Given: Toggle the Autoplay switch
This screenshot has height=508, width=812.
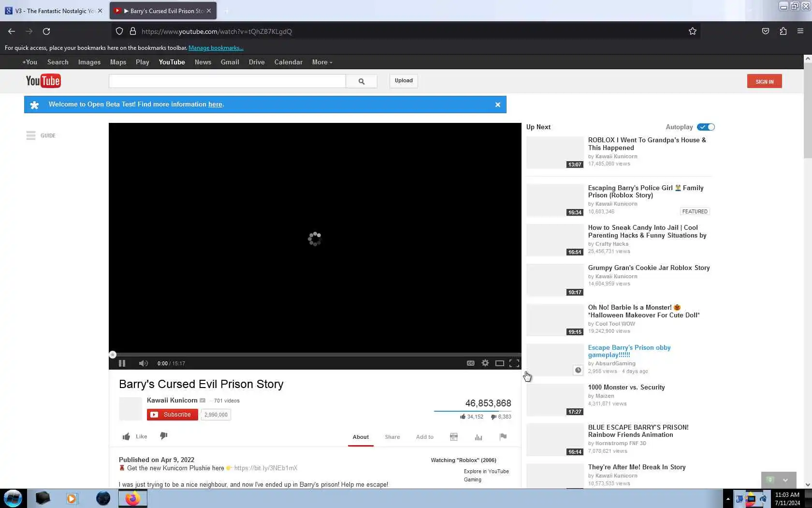Looking at the screenshot, I should pyautogui.click(x=706, y=127).
